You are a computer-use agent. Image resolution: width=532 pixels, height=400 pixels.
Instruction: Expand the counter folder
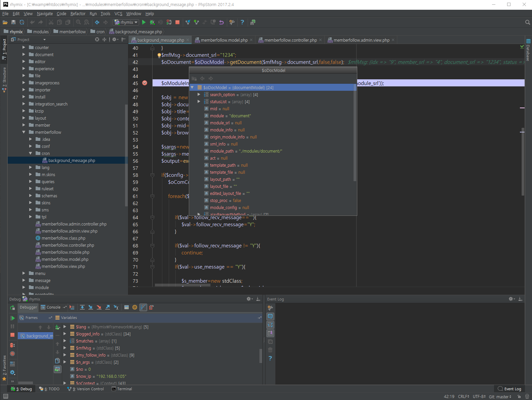[x=24, y=47]
